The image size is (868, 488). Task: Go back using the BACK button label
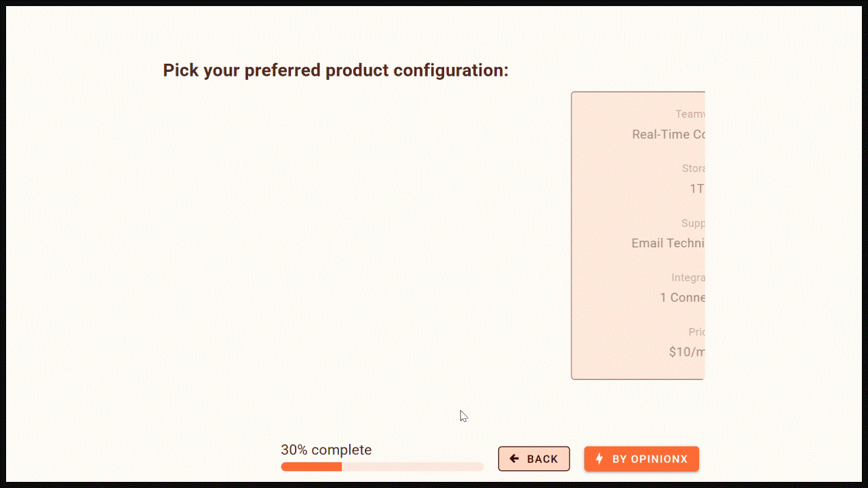tap(542, 459)
